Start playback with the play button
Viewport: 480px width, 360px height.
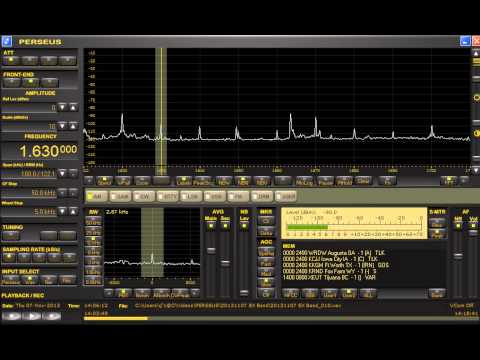coord(31,315)
